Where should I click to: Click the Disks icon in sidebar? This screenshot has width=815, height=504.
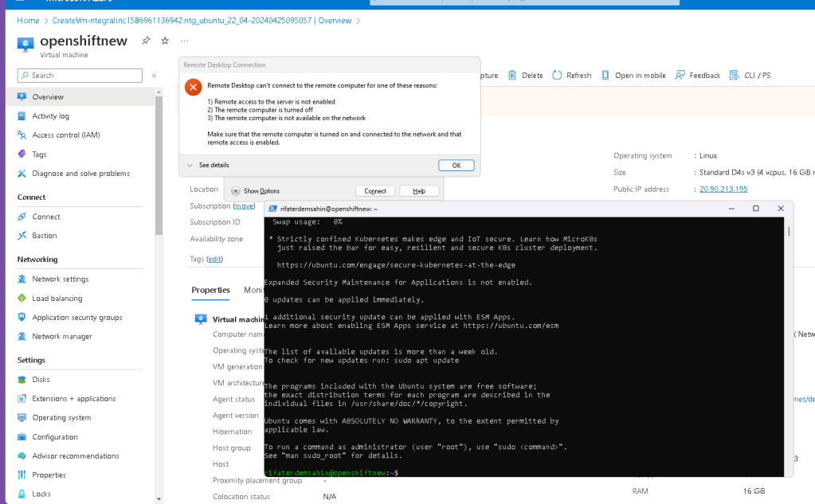pos(22,379)
